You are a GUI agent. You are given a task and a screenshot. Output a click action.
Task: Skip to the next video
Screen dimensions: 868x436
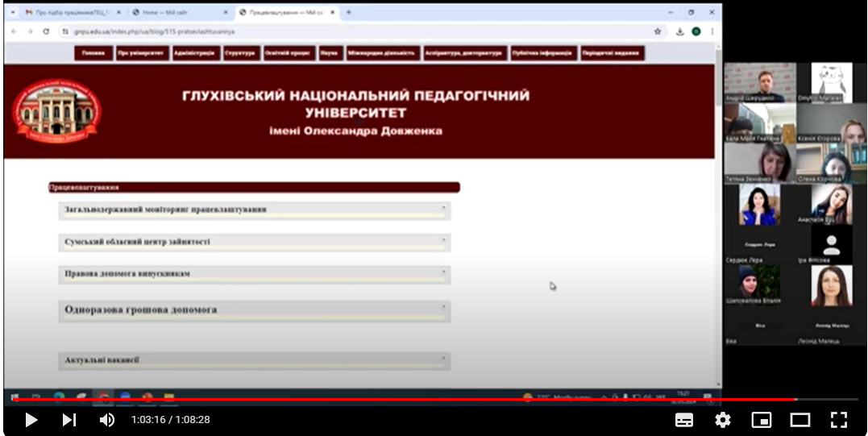click(69, 420)
